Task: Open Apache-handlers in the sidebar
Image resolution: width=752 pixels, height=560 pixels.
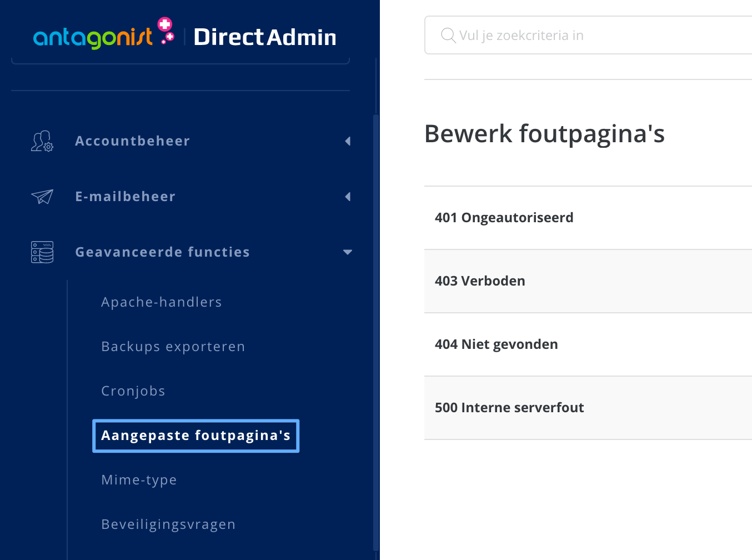Action: click(162, 302)
